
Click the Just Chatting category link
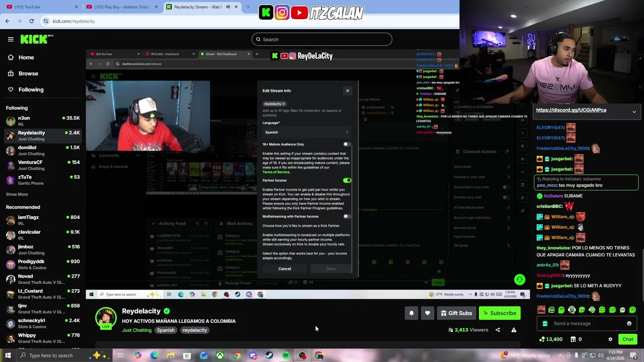pyautogui.click(x=136, y=330)
